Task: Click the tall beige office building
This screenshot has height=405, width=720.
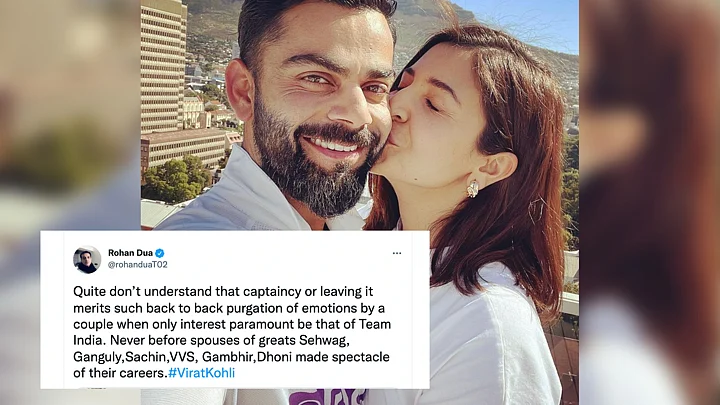Action: pos(163,67)
